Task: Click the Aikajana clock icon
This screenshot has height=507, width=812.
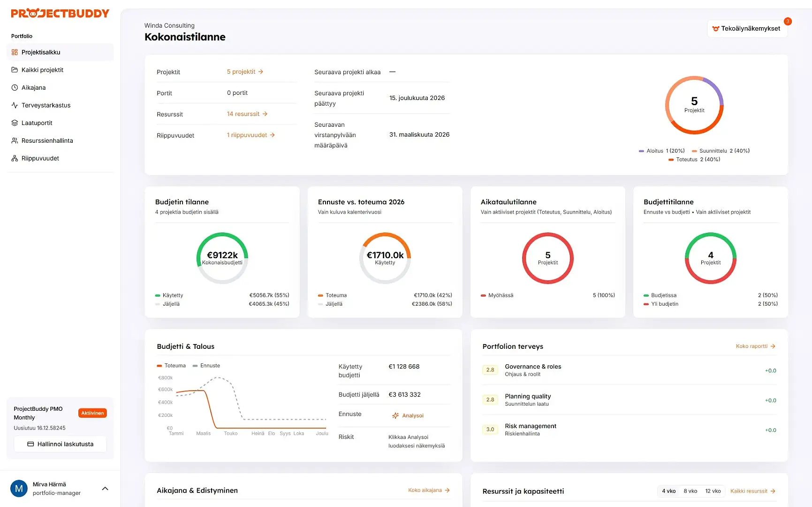Action: pyautogui.click(x=15, y=88)
